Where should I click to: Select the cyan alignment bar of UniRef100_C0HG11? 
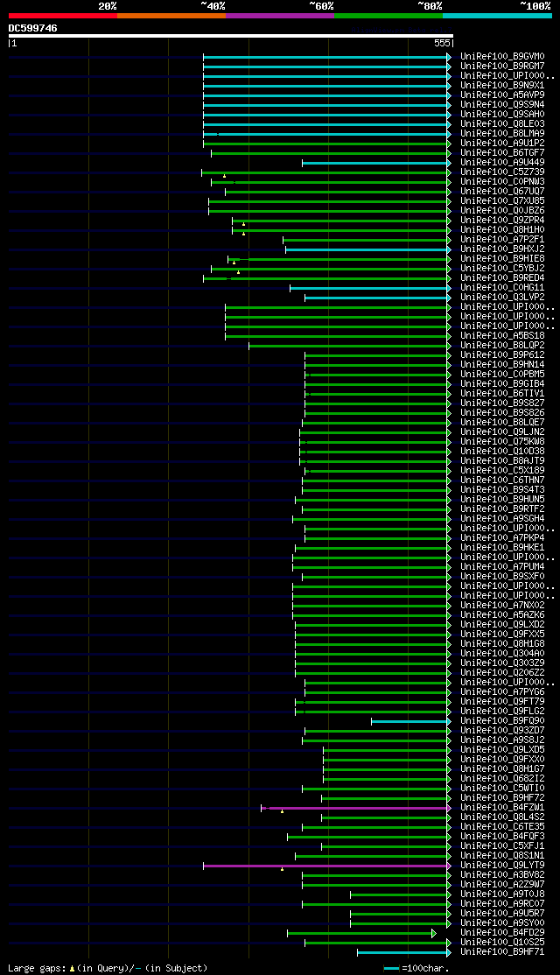370,289
